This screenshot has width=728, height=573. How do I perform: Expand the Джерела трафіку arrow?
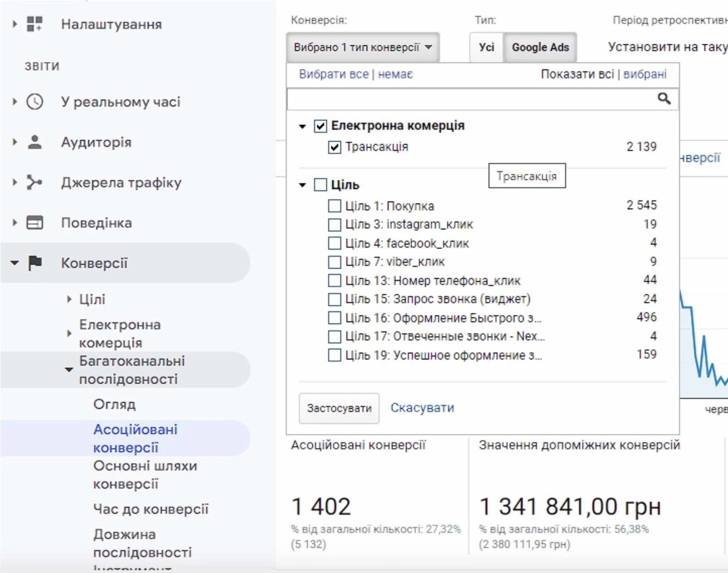(x=15, y=182)
